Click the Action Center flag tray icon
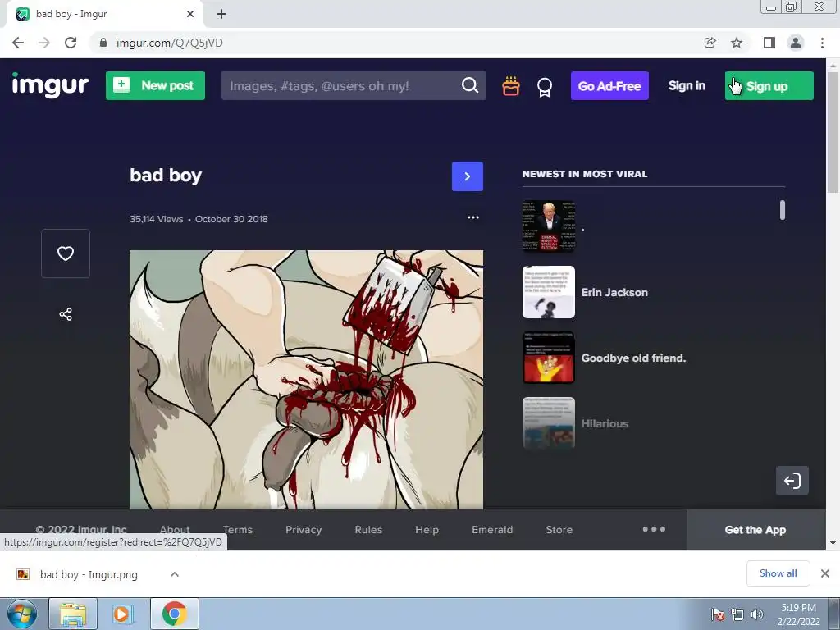The image size is (840, 630). click(x=718, y=614)
